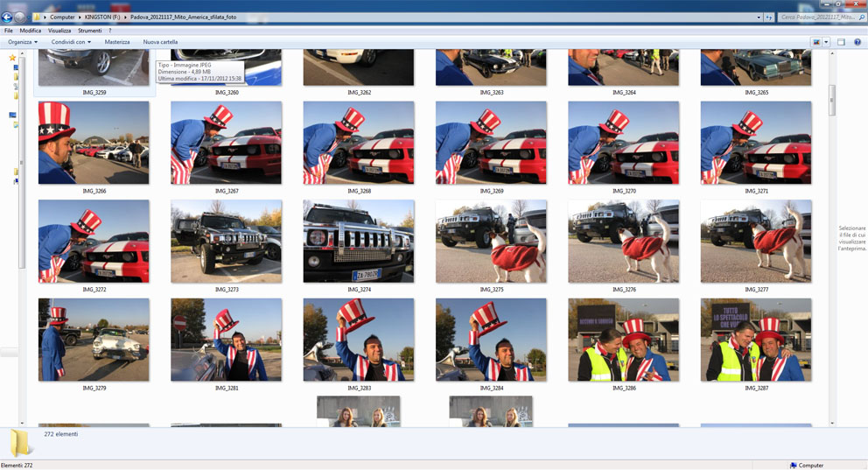Click the Masterizza button
868x470 pixels.
click(116, 42)
